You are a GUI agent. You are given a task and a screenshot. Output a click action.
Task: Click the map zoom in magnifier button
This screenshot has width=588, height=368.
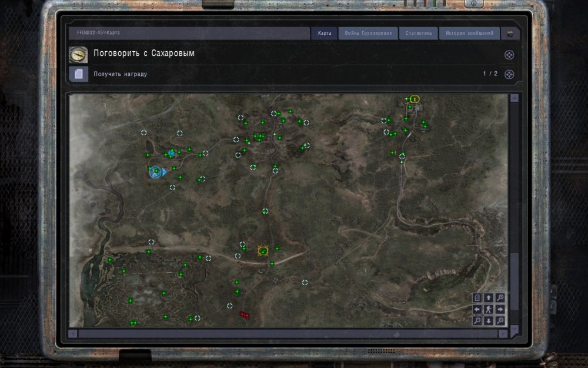[x=500, y=297]
